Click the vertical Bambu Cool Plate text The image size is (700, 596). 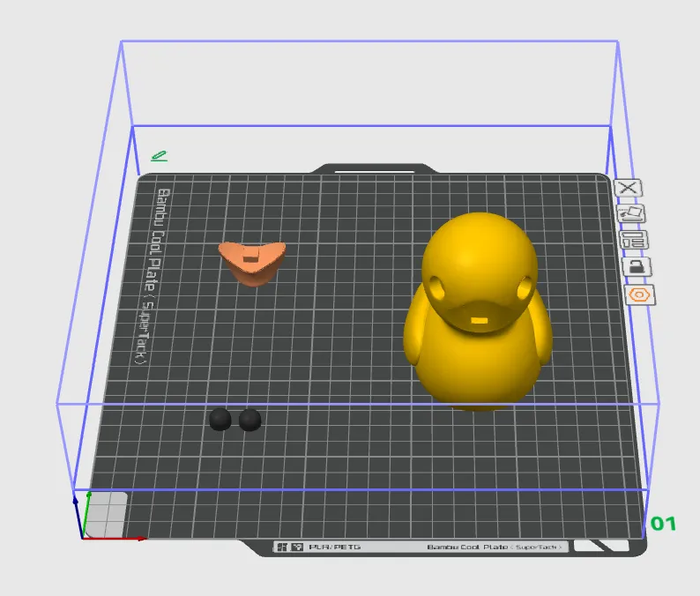(x=153, y=276)
